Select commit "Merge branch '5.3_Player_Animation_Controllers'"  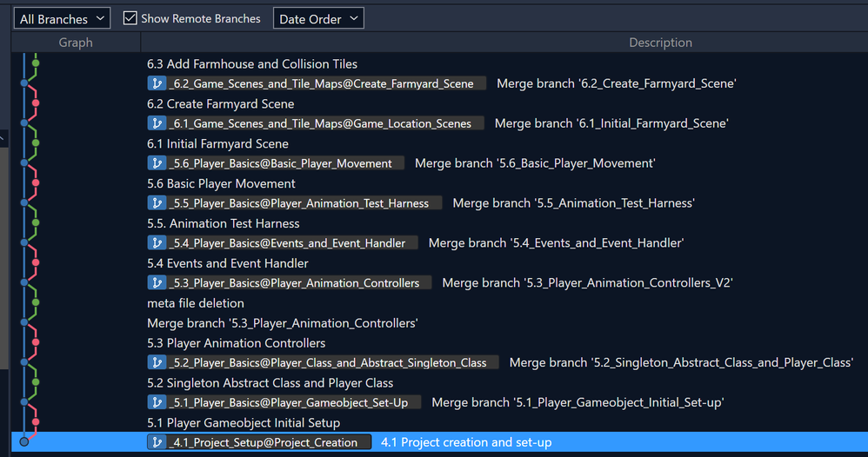tap(283, 322)
